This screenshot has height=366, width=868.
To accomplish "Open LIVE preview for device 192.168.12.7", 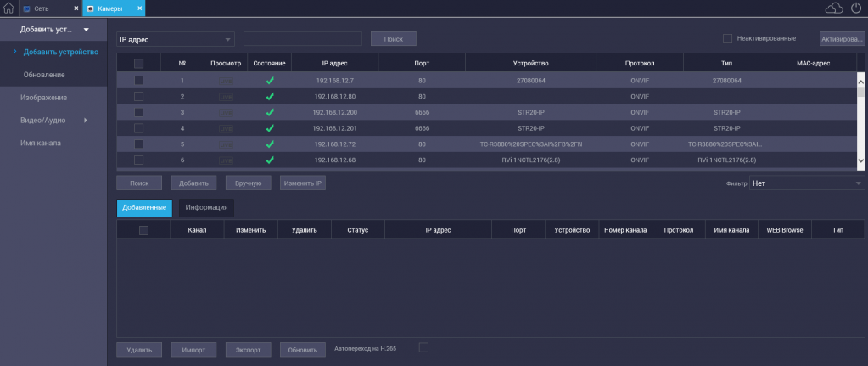I will (226, 81).
